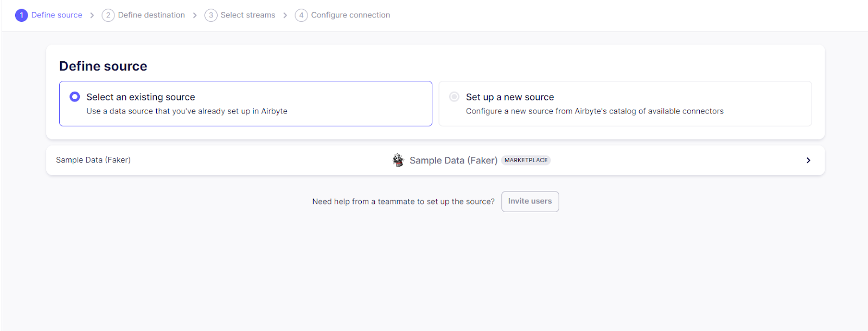The height and width of the screenshot is (331, 868).
Task: Go to Select streams step
Action: (248, 15)
